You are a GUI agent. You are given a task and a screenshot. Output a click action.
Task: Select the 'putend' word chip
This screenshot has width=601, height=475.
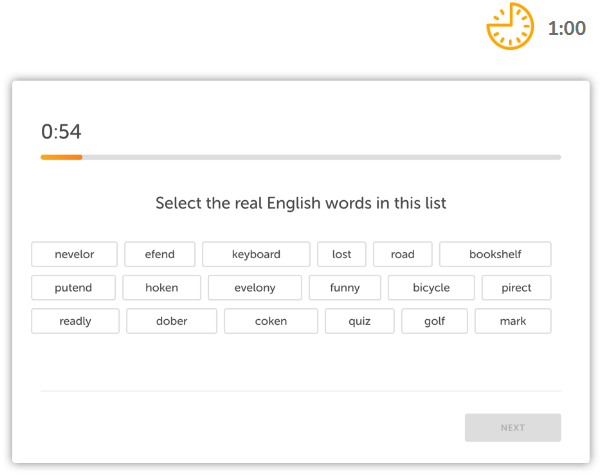pos(73,288)
